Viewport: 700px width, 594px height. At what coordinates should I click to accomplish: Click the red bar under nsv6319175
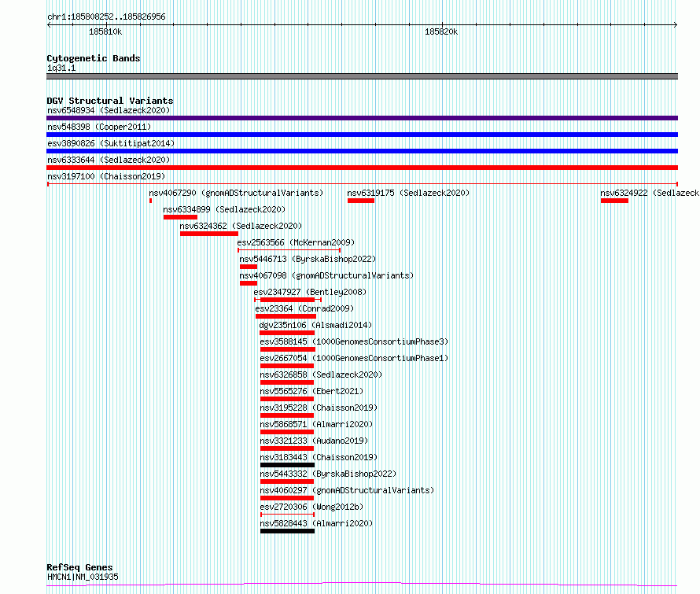click(361, 201)
